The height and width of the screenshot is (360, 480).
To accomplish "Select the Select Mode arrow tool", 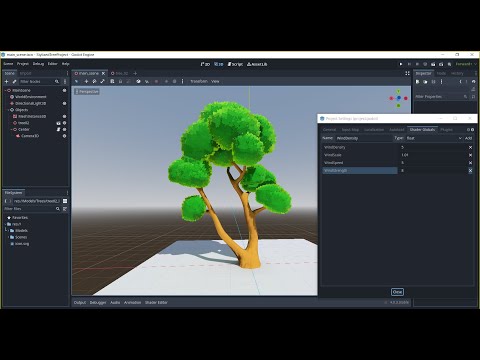I will 77,81.
